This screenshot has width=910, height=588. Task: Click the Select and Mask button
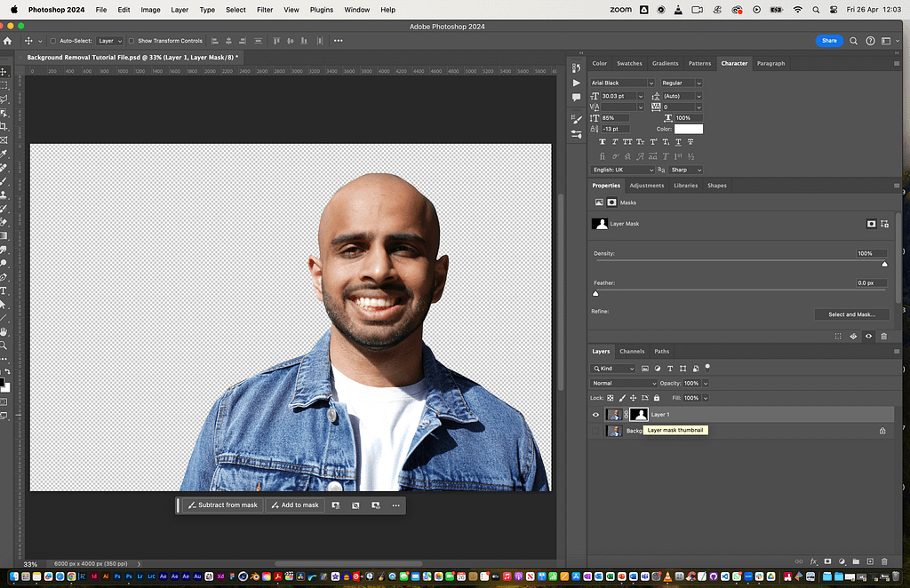tap(851, 314)
